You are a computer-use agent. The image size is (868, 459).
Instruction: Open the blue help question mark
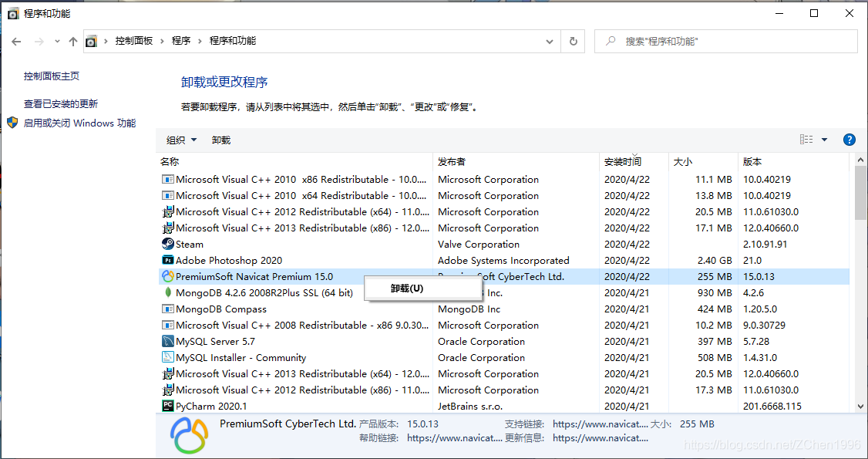coord(849,140)
